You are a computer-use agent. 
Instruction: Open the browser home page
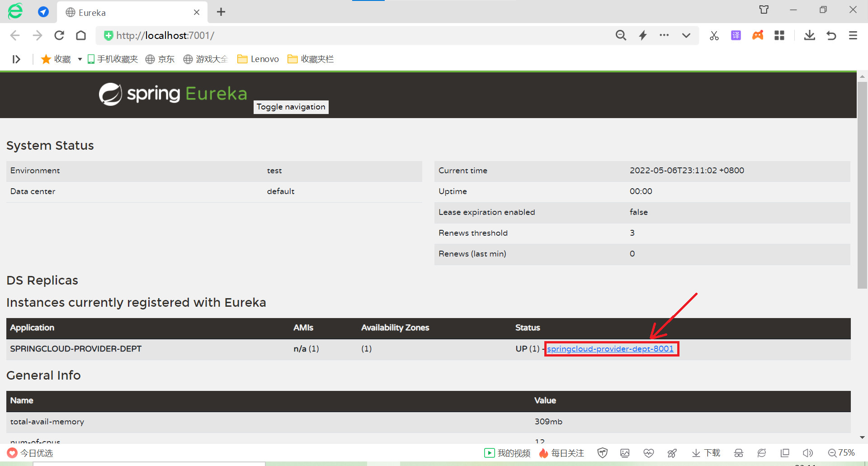tap(81, 35)
